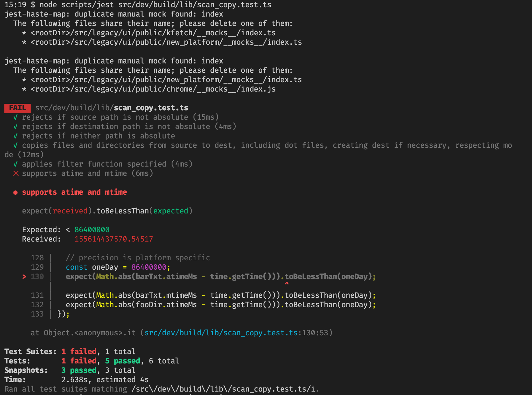
Task: Click the kfetch/__mocks__/index.ts path line
Action: [x=149, y=33]
